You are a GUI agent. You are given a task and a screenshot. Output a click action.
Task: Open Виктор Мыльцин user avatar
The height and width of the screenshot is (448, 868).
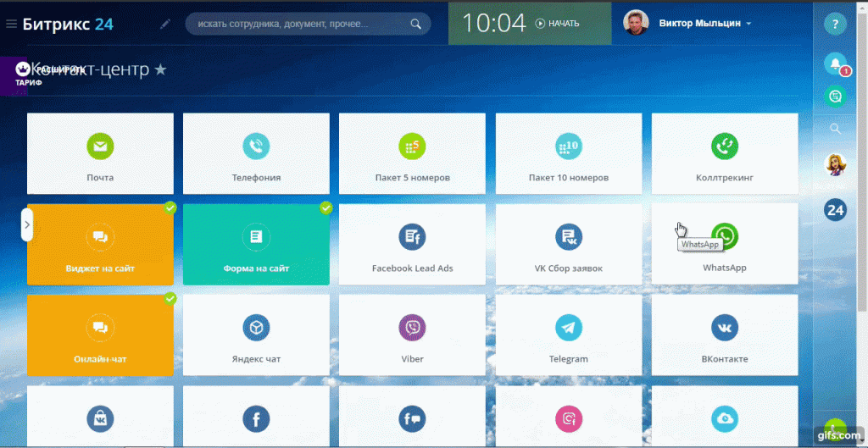pyautogui.click(x=636, y=23)
